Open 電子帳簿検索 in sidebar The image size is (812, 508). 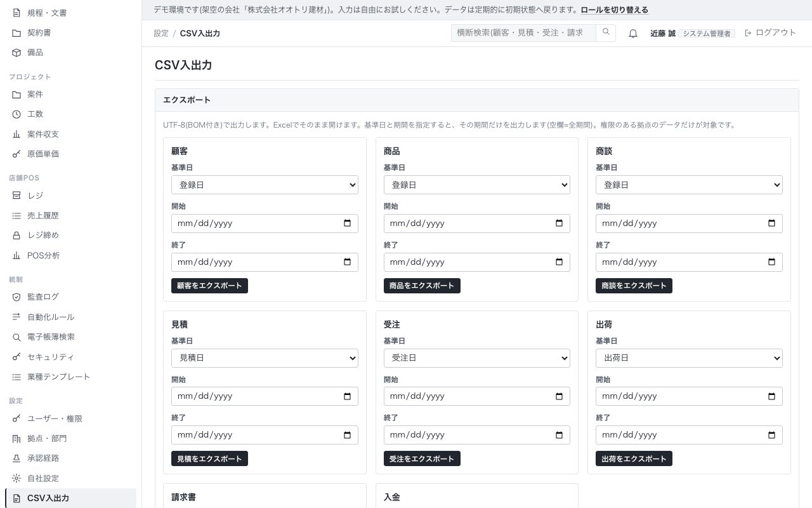(70, 337)
